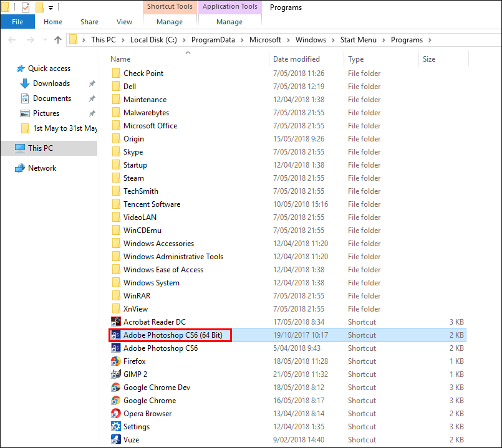
Task: Click the Steam folder icon
Action: [x=116, y=178]
